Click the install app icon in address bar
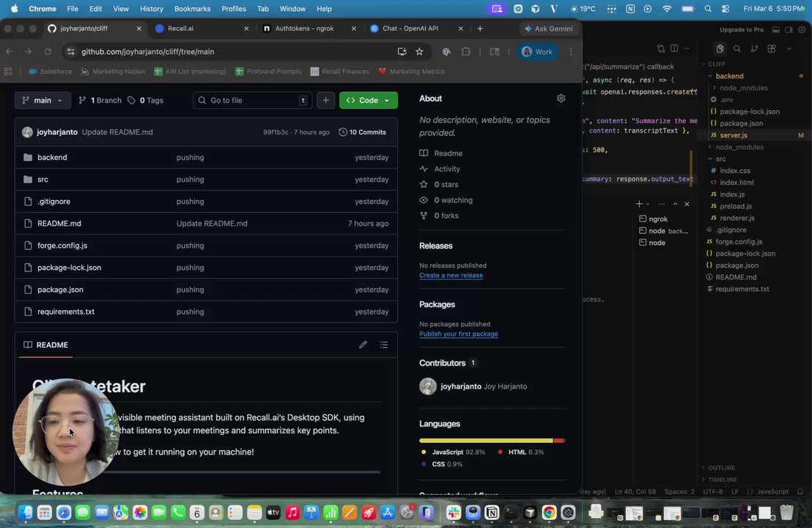The image size is (812, 528). [x=402, y=52]
